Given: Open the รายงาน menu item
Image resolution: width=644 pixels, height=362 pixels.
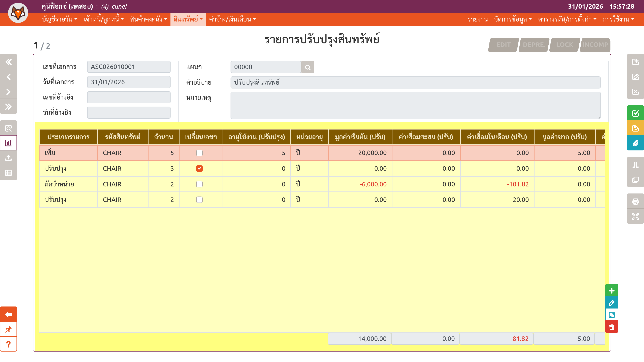Looking at the screenshot, I should (478, 19).
